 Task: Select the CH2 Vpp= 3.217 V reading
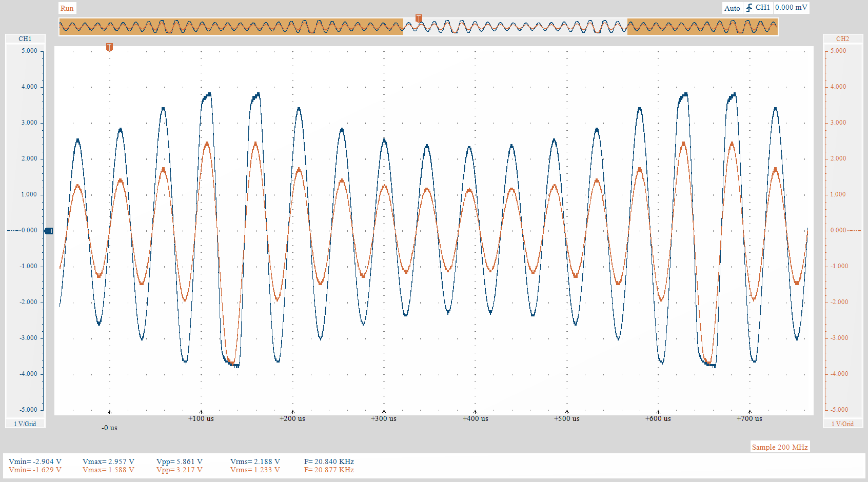click(180, 470)
